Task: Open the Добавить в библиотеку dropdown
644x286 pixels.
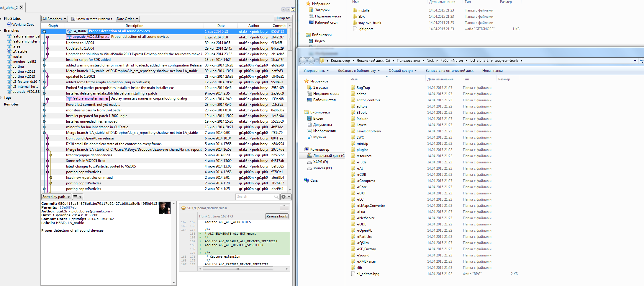Action: click(359, 71)
